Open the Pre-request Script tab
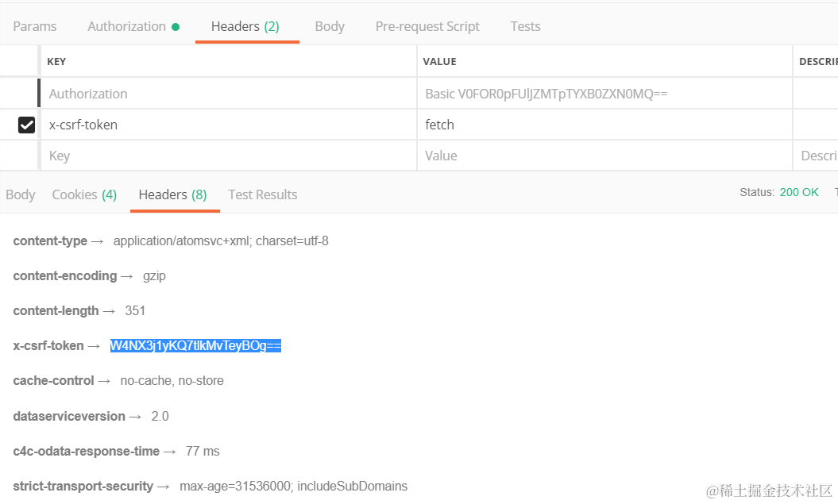This screenshot has height=504, width=838. (427, 26)
